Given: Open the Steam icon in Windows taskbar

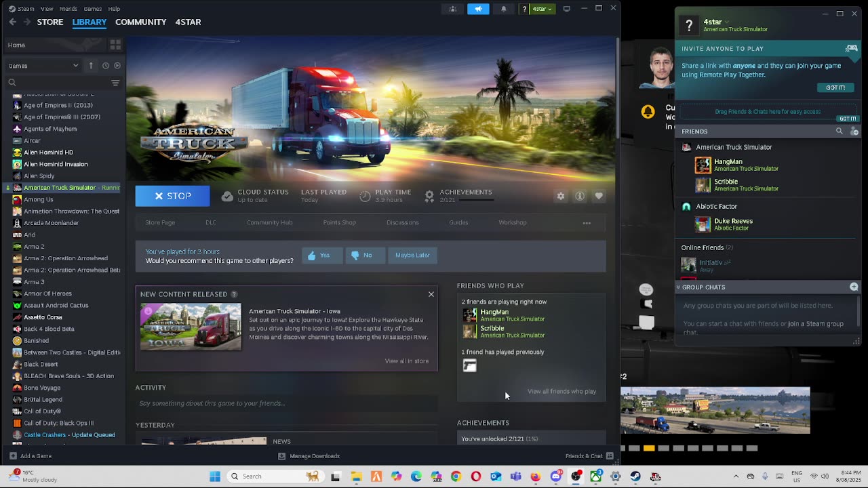Looking at the screenshot, I should pos(635,476).
